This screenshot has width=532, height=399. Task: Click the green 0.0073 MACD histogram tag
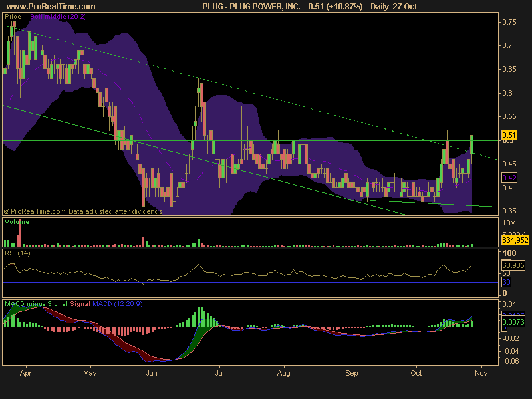[x=513, y=322]
